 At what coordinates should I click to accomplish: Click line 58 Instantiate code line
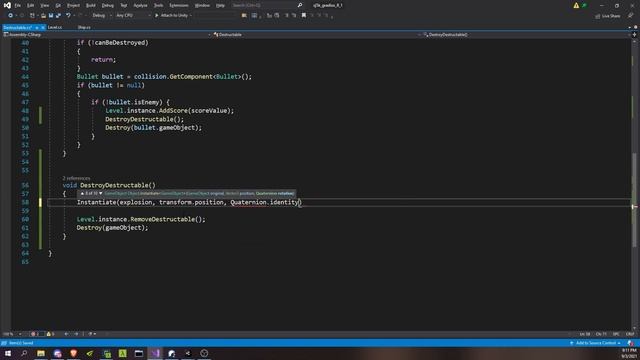click(189, 202)
